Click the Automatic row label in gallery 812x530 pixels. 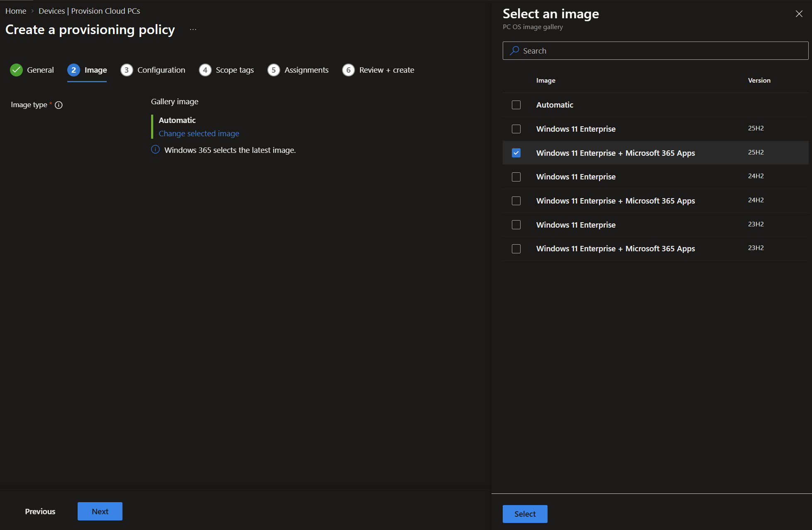[x=555, y=105]
